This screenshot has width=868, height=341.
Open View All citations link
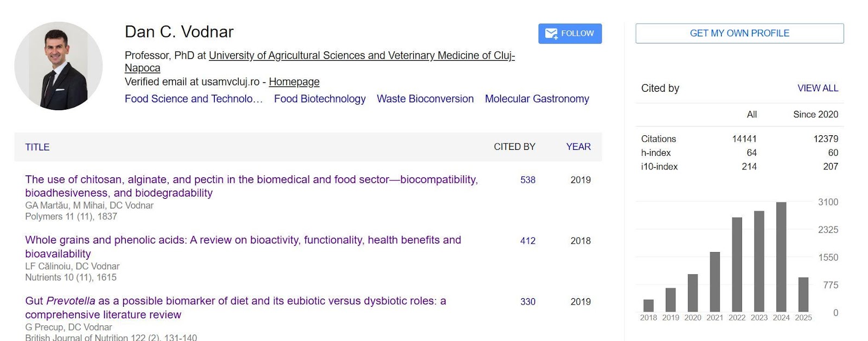point(818,88)
